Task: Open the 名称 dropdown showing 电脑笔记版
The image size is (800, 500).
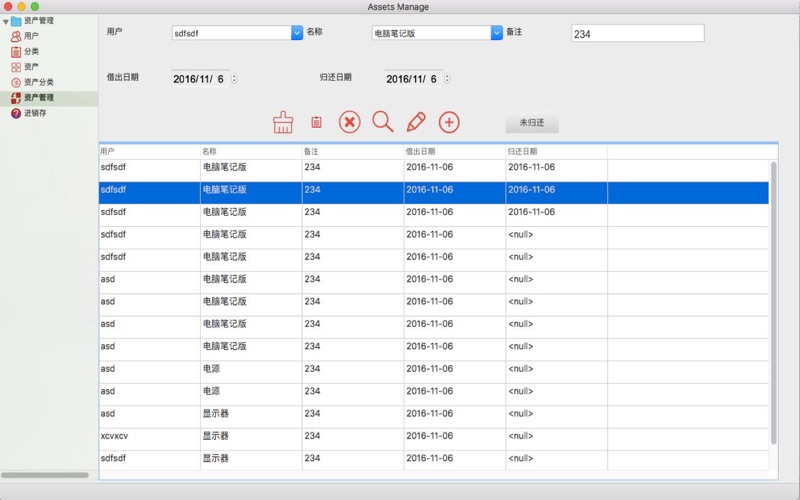Action: (496, 33)
